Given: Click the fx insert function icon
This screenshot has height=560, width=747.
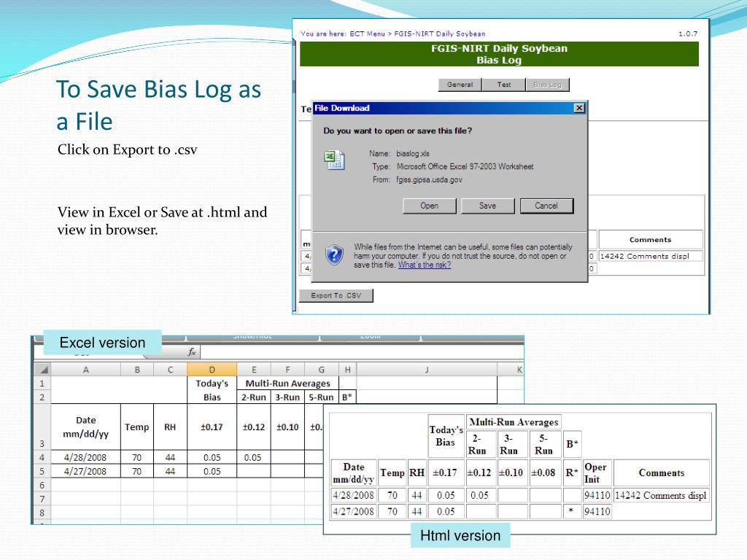Looking at the screenshot, I should click(x=192, y=352).
